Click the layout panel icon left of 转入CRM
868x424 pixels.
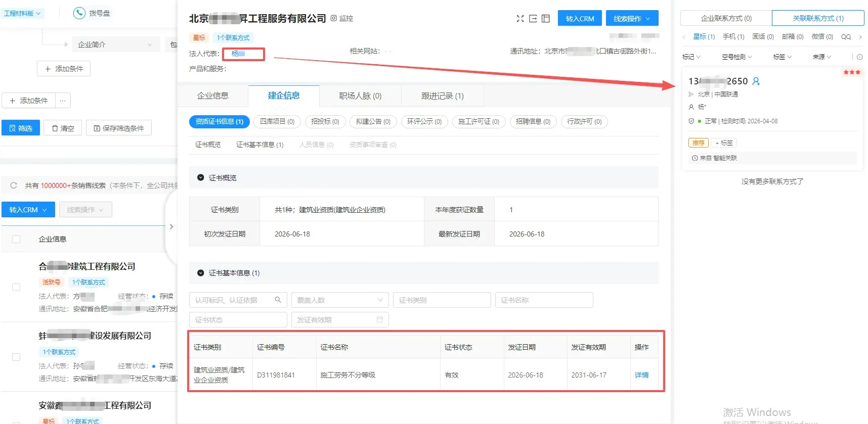coord(546,19)
